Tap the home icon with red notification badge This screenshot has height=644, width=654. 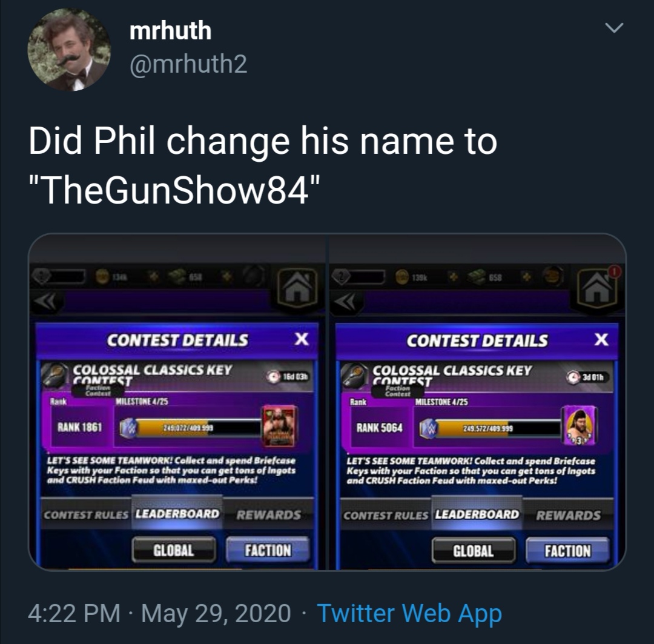click(598, 287)
